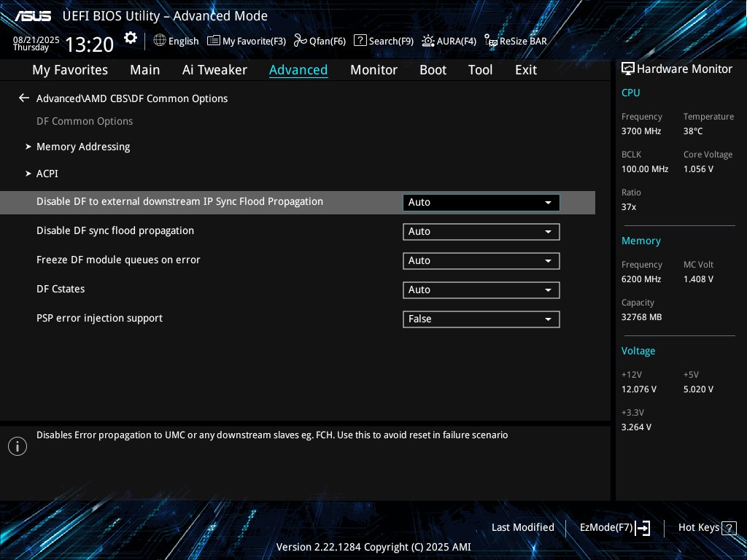Change language from English
The image size is (747, 560).
[183, 41]
